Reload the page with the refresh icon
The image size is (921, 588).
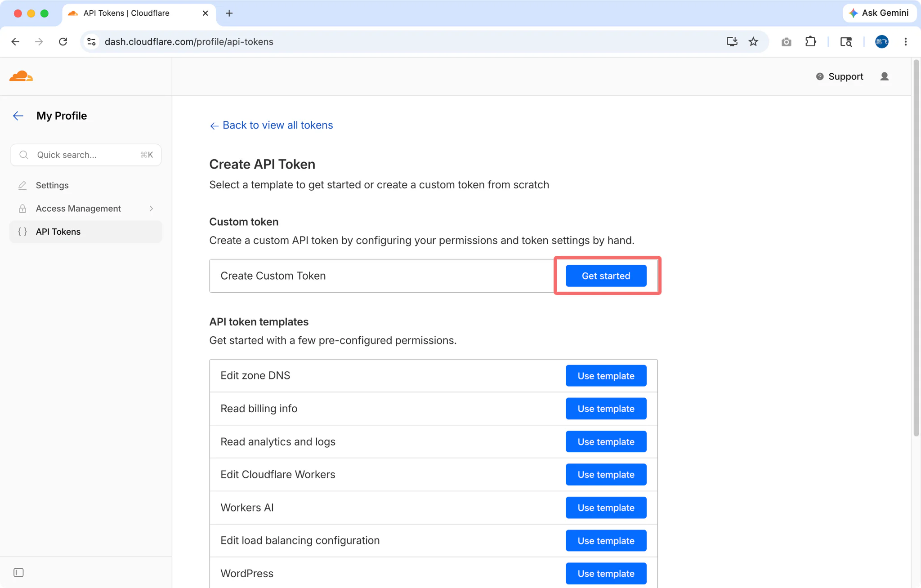[x=63, y=42]
